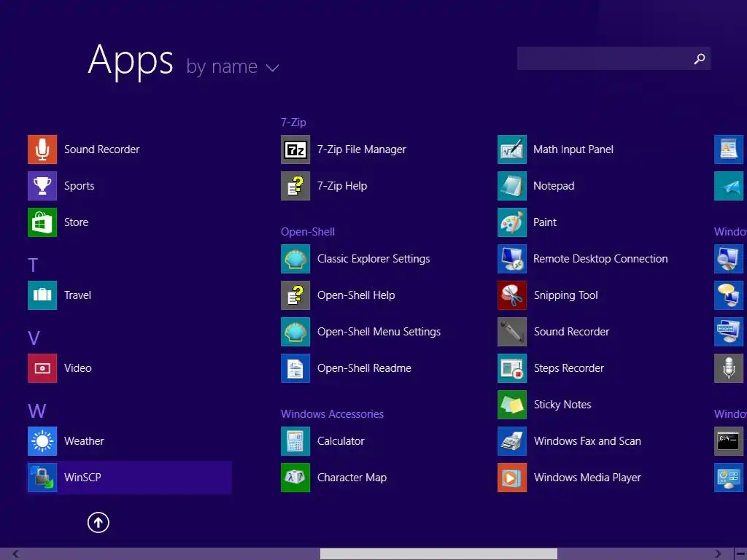This screenshot has width=747, height=560.
Task: Open the Math Input Panel icon
Action: 512,149
